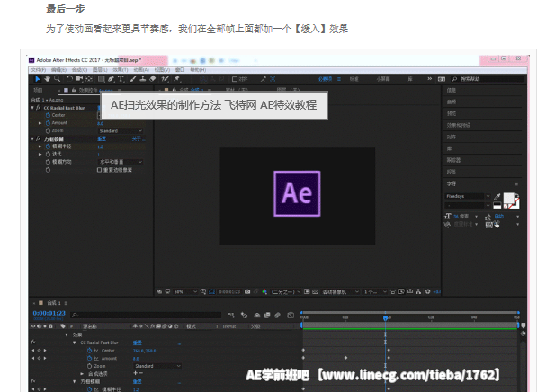Toggle the repeat edge pixels checkbox
The image size is (537, 392).
(99, 170)
